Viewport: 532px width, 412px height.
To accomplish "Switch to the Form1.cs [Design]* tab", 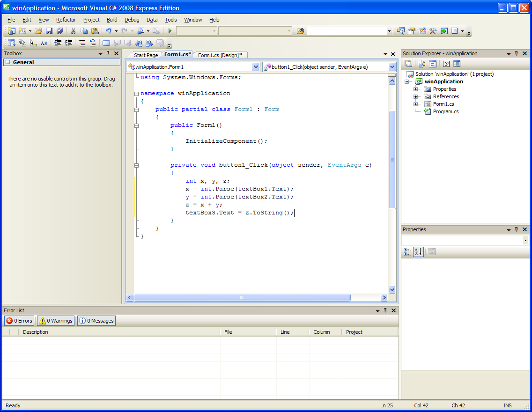I will 220,55.
